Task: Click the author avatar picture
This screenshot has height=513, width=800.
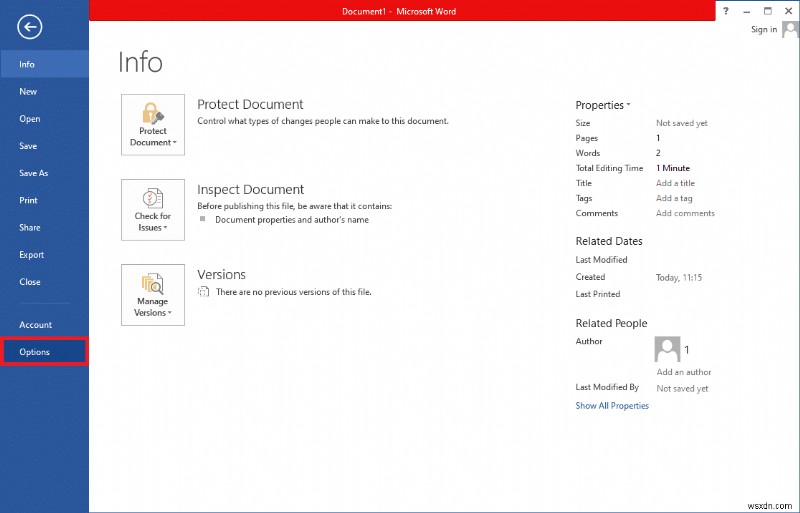Action: [x=667, y=349]
